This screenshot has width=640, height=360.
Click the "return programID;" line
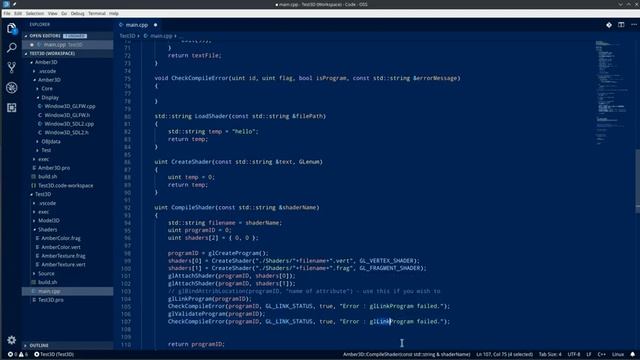point(196,344)
